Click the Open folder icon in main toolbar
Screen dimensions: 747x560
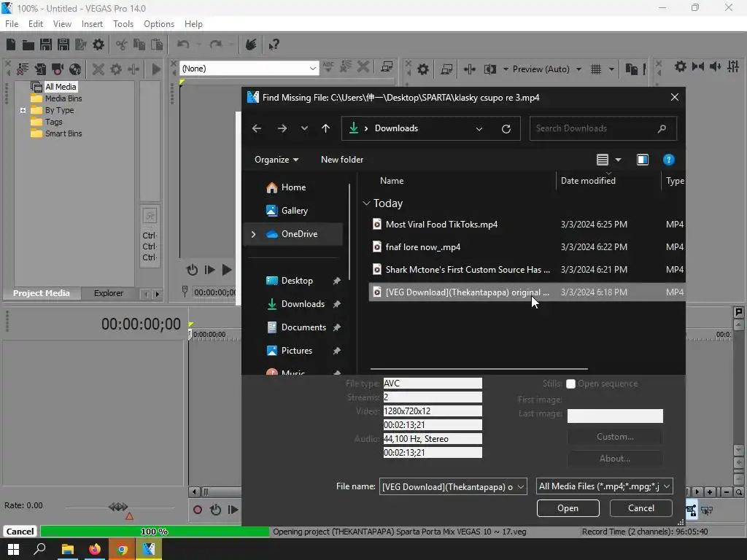tap(28, 44)
